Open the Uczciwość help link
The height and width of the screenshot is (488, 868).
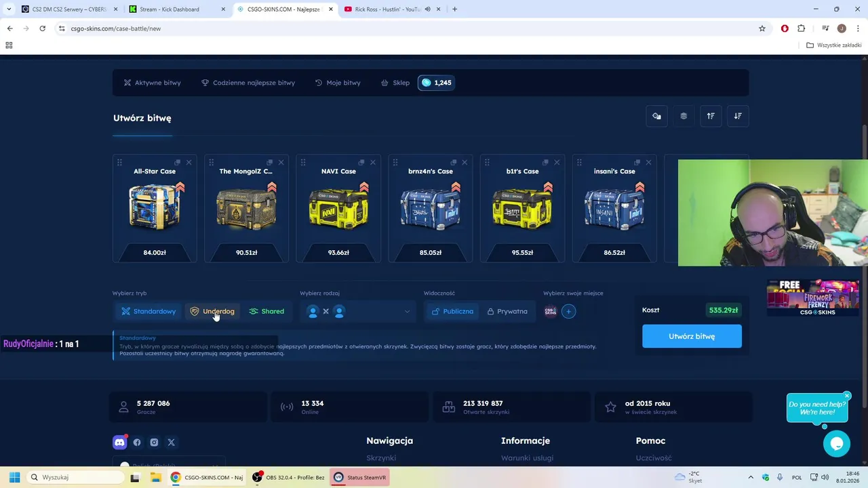pyautogui.click(x=654, y=458)
